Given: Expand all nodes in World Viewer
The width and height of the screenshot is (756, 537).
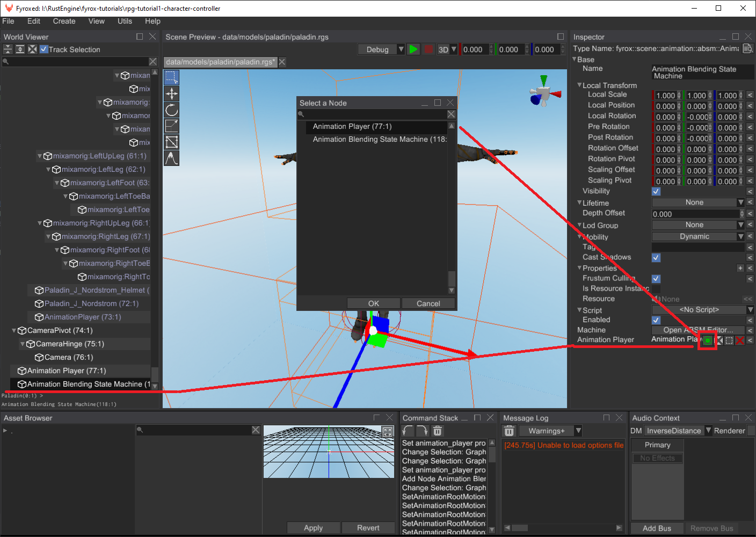Looking at the screenshot, I should [20, 49].
